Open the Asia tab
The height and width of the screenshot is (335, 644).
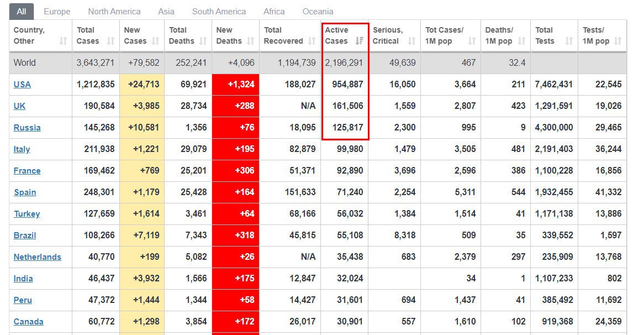click(x=166, y=12)
